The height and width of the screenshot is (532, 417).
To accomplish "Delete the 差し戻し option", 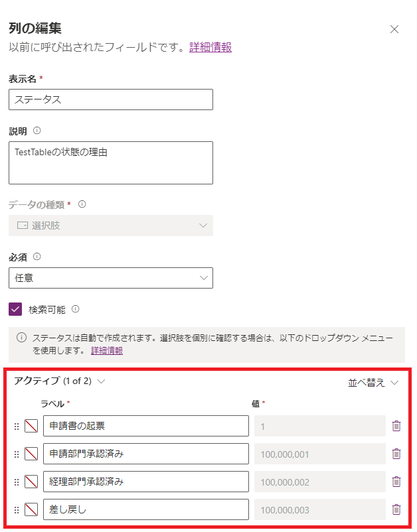I will tap(396, 509).
